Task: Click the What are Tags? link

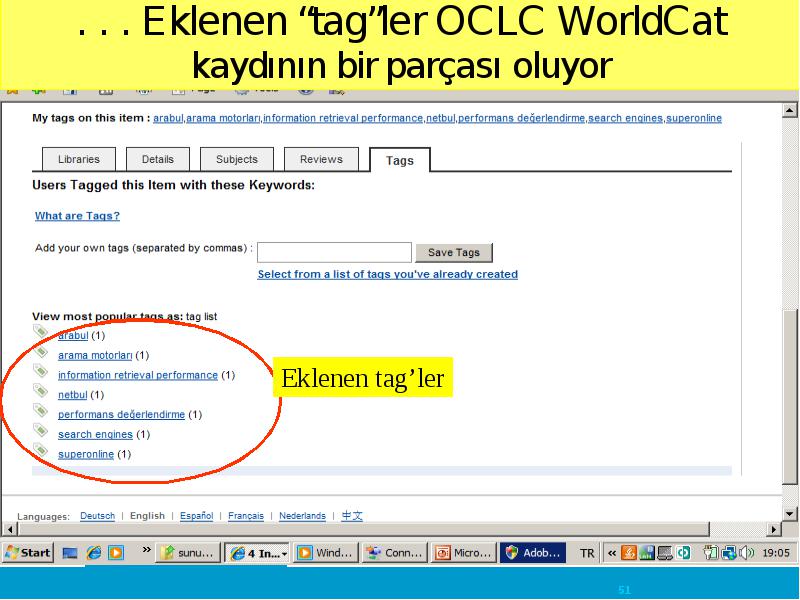Action: [77, 216]
